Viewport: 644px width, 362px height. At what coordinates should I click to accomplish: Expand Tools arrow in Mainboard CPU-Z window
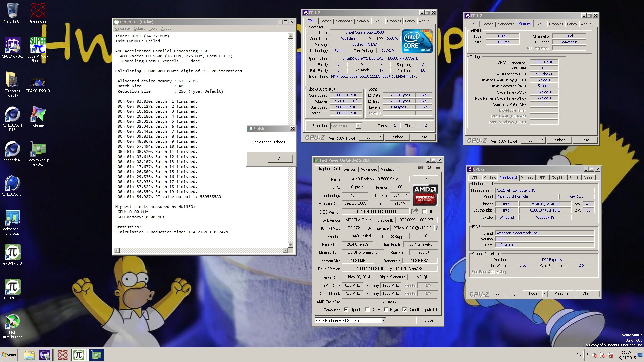click(x=544, y=294)
